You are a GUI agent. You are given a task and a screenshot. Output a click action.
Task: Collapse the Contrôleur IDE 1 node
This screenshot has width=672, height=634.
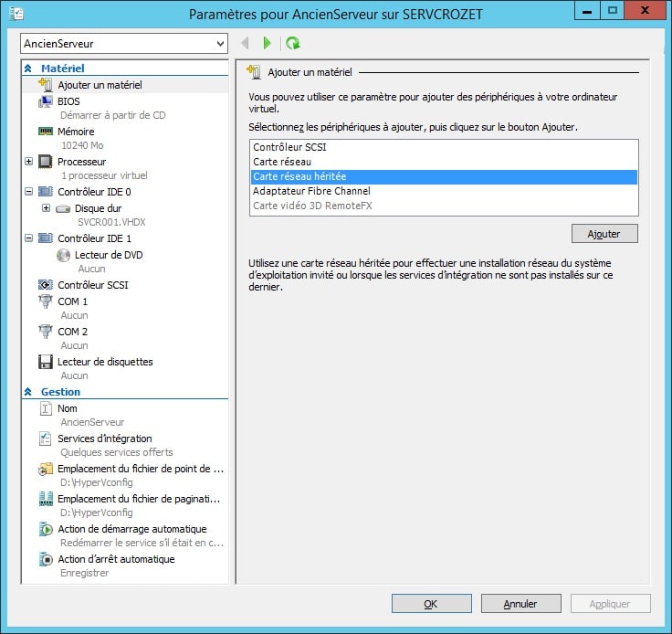tap(28, 238)
